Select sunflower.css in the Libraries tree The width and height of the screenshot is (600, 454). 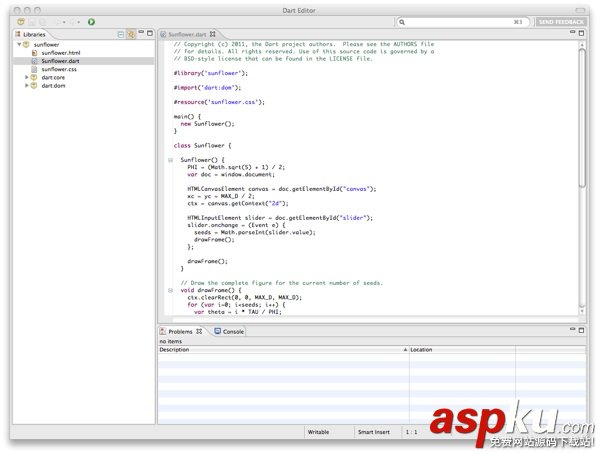[59, 69]
